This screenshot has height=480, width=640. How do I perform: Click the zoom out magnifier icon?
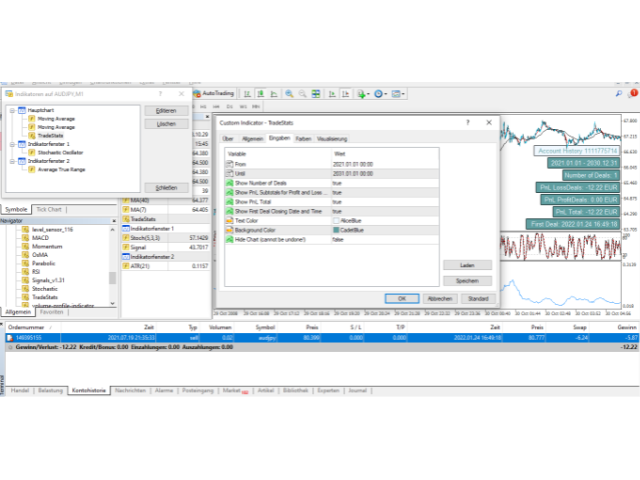(x=302, y=94)
